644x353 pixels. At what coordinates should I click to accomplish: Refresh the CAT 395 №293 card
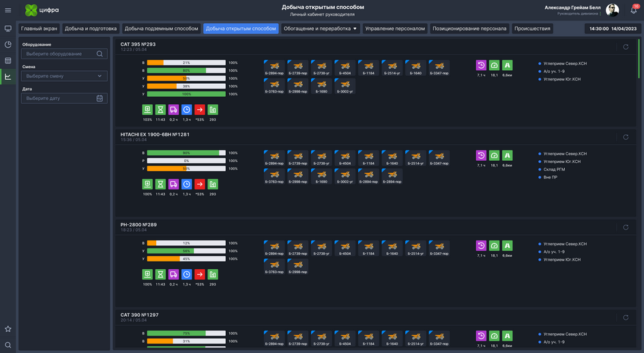point(626,47)
